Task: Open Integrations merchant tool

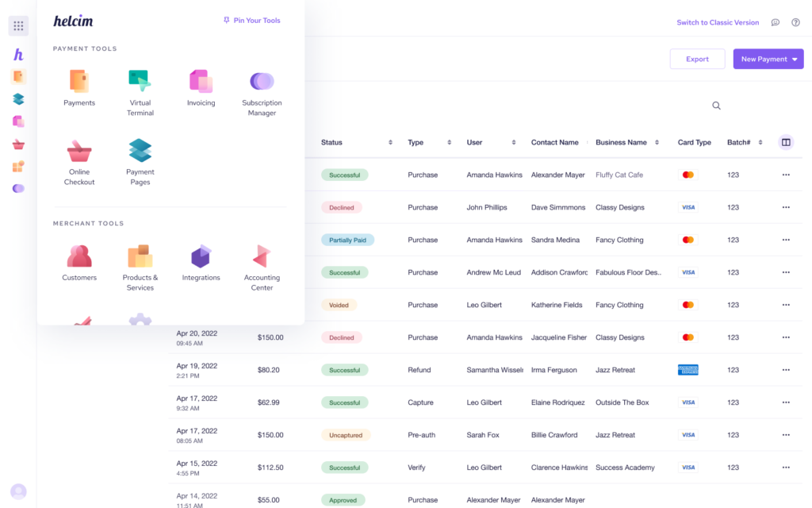Action: [201, 263]
